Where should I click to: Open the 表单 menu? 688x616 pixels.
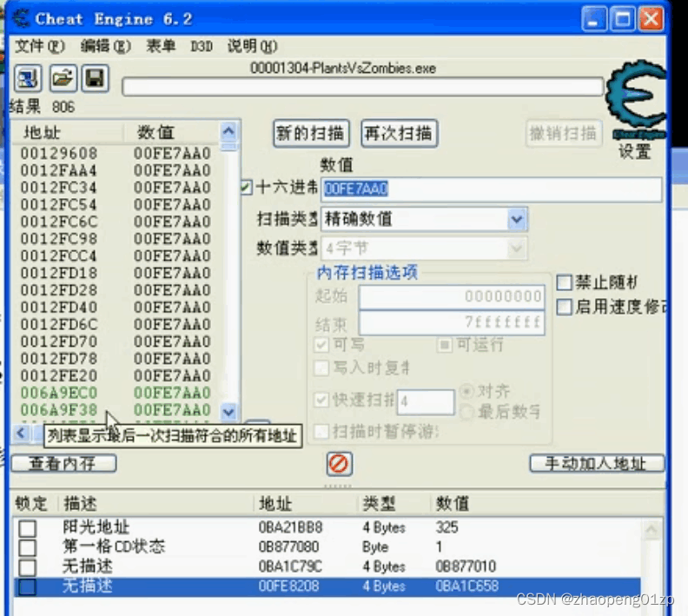(x=161, y=46)
